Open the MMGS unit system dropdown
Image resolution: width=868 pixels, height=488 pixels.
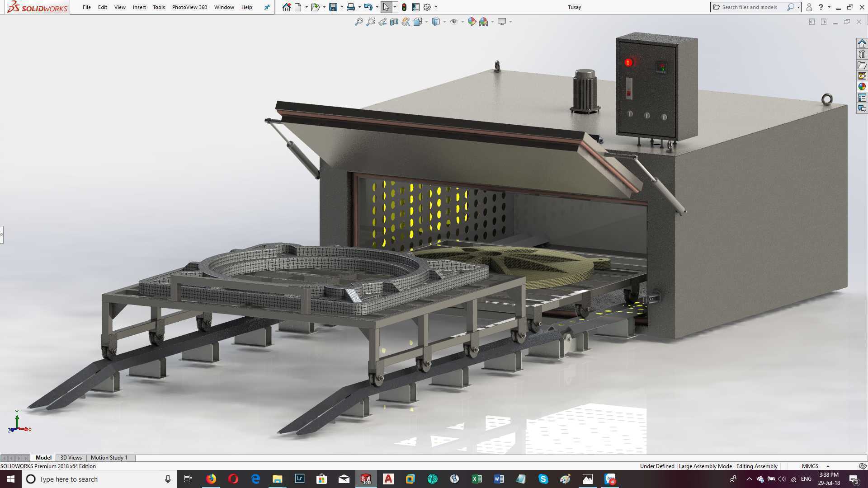click(816, 466)
